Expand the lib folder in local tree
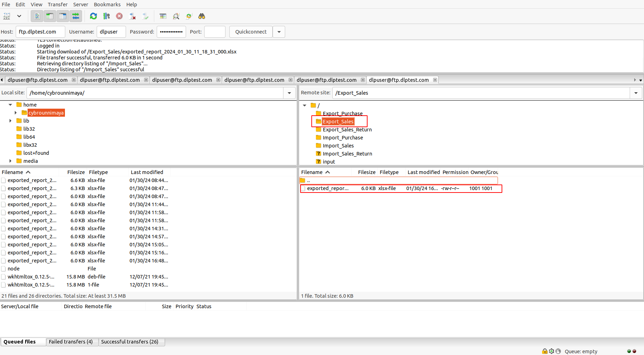The image size is (644, 355). (10, 121)
